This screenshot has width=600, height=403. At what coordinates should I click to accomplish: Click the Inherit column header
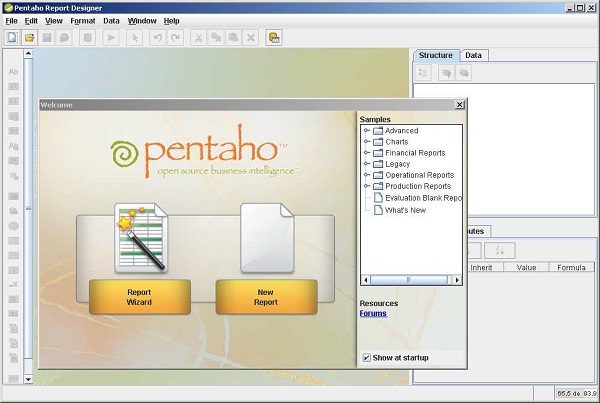[481, 268]
